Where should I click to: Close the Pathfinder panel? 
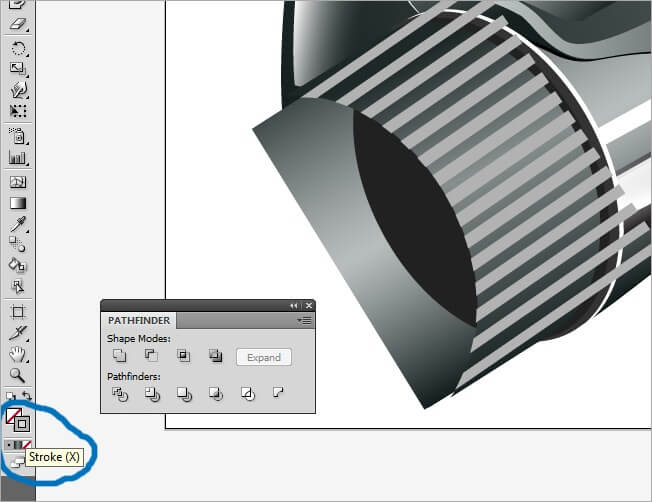click(309, 306)
